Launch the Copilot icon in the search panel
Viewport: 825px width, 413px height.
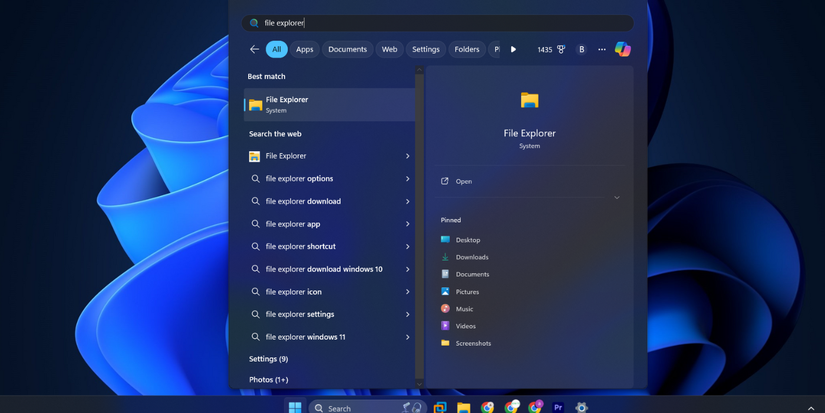point(623,49)
